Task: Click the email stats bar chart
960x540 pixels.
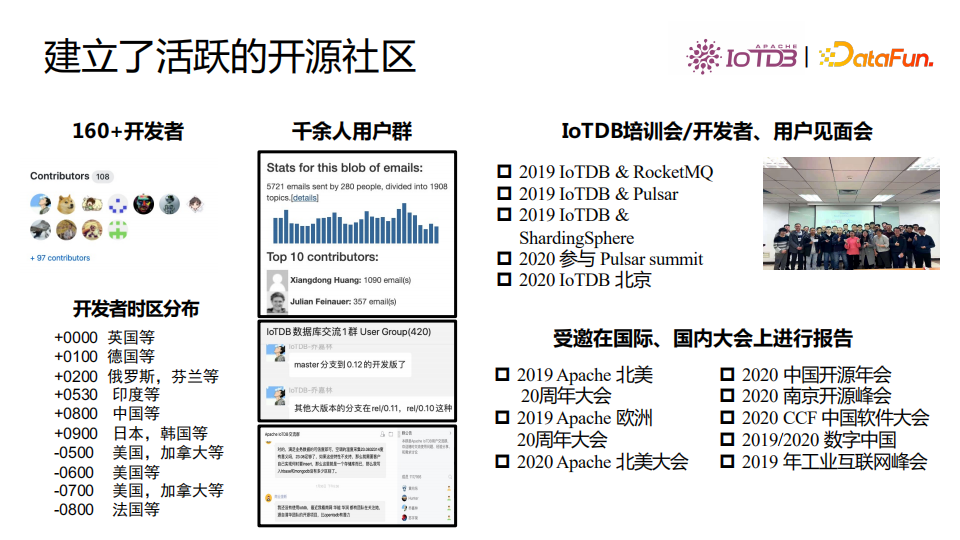Action: tap(356, 223)
